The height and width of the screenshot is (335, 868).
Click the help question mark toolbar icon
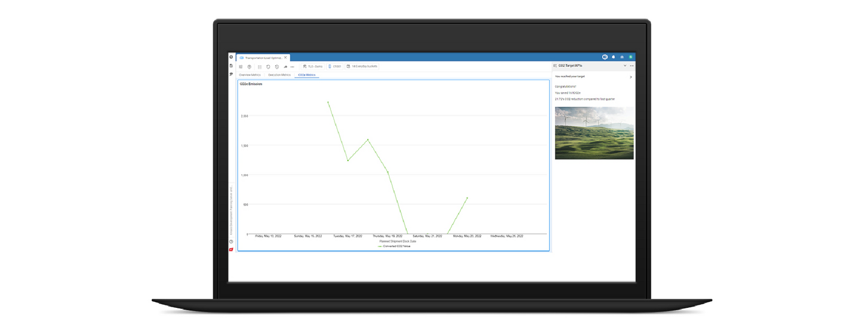[x=250, y=67]
